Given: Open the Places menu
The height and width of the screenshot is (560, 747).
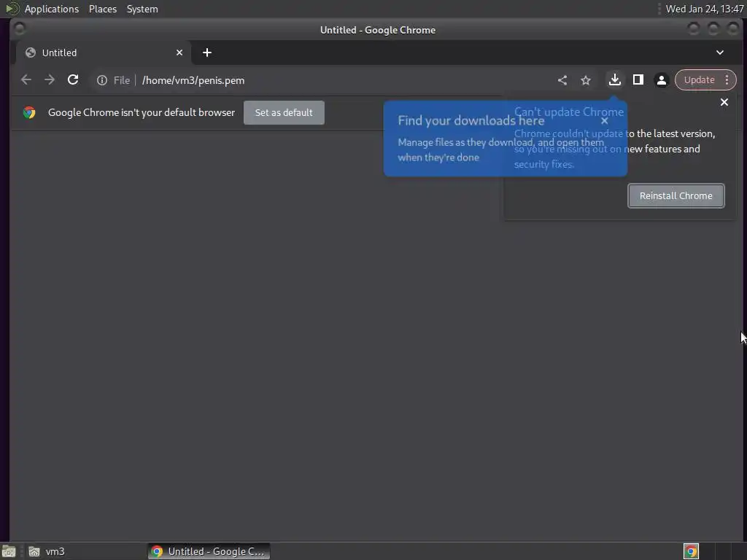Looking at the screenshot, I should 103,9.
